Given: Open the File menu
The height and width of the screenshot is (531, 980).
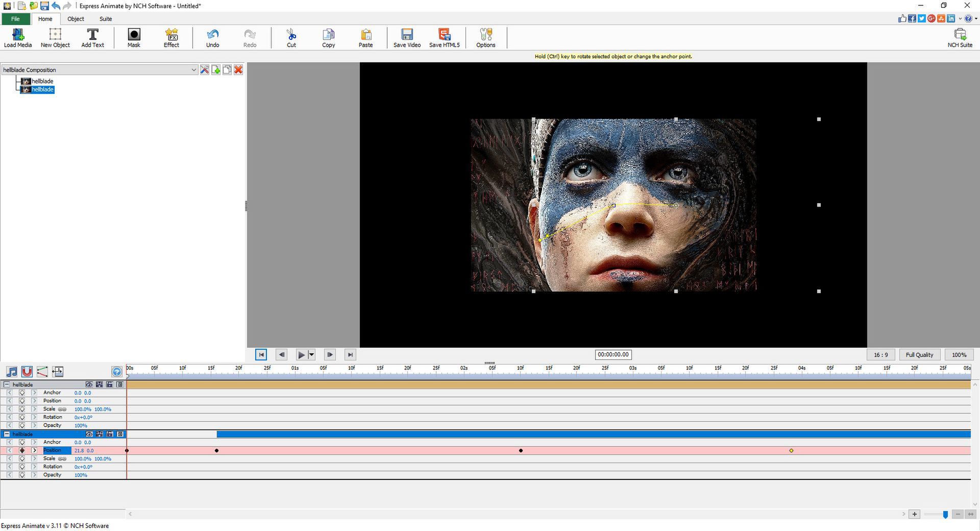Looking at the screenshot, I should [15, 19].
